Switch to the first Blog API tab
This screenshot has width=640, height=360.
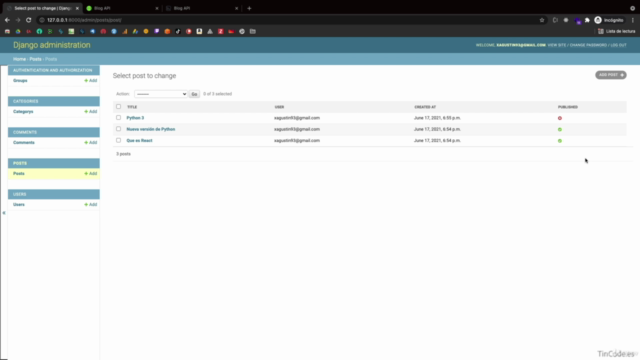tap(122, 8)
